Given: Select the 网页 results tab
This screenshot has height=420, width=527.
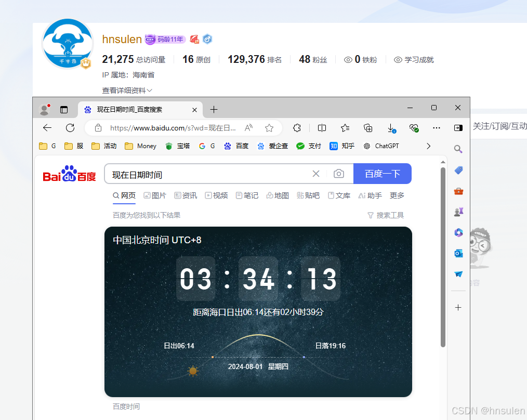Looking at the screenshot, I should click(124, 195).
